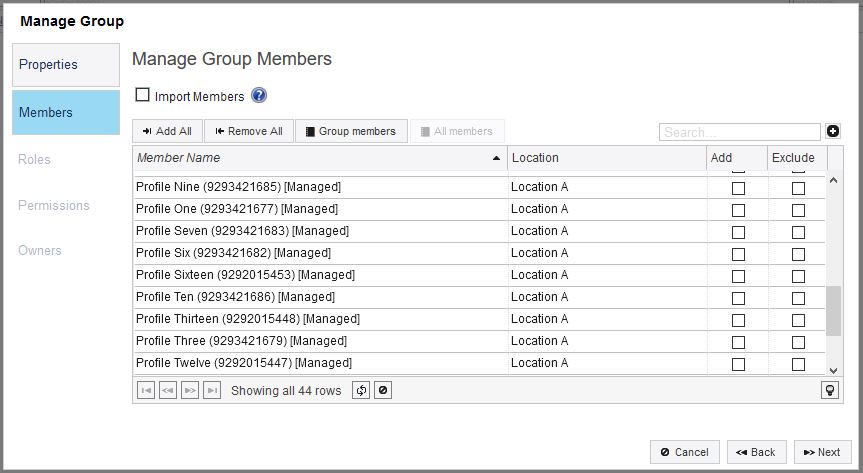Go to last page of rows
Viewport: 863px width, 473px height.
point(212,390)
